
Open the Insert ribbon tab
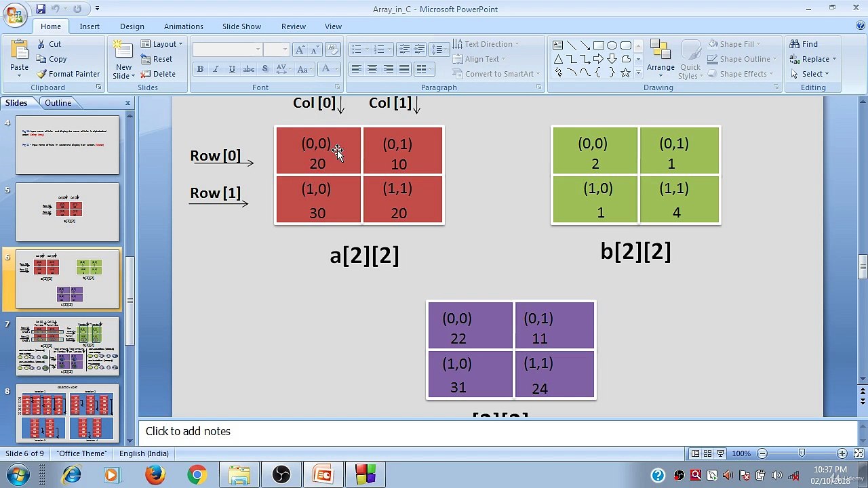[90, 26]
